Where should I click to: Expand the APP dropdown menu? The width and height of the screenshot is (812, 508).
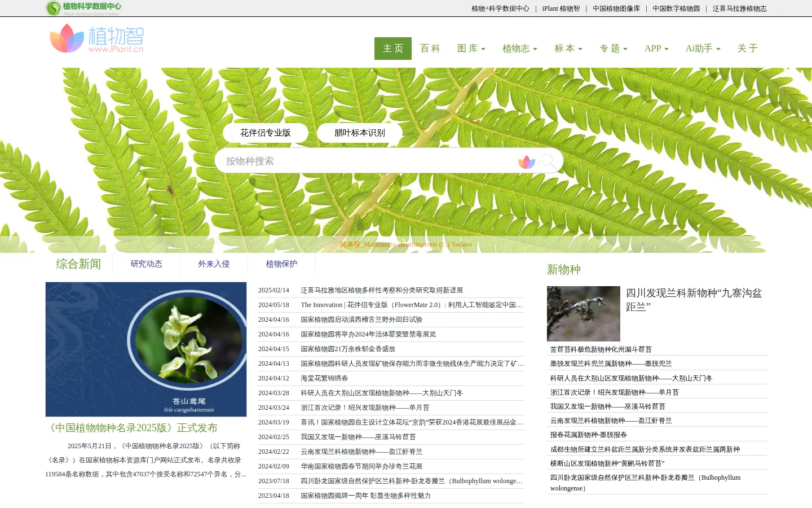click(656, 49)
